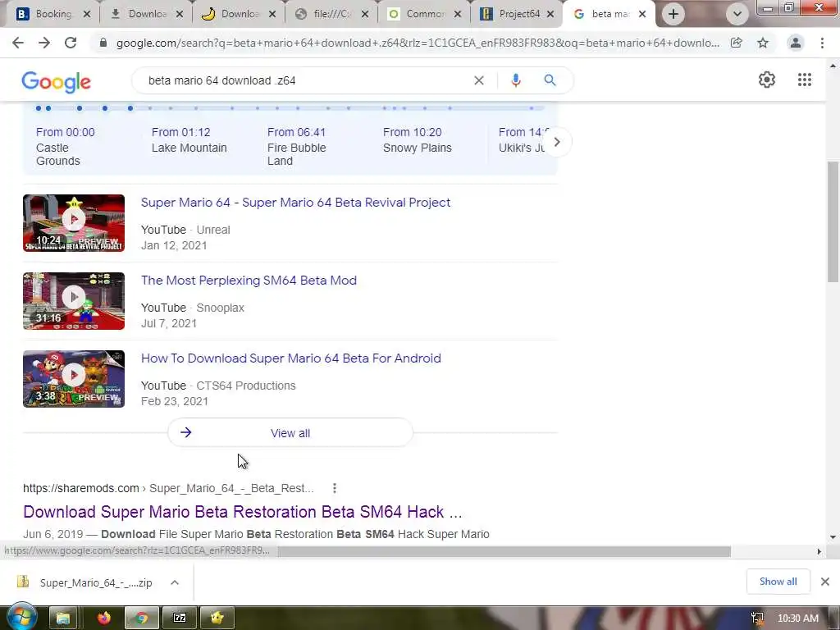
Task: Close the downloads bar
Action: [825, 582]
